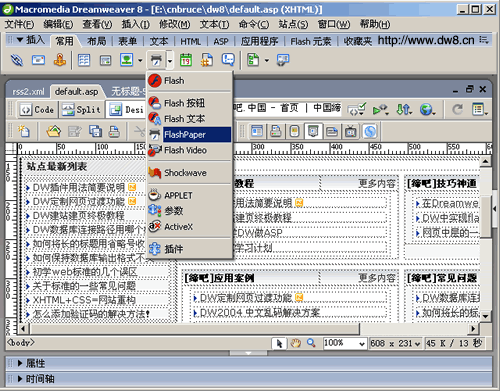
Task: Click the Print Code icon
Action: (x=114, y=132)
